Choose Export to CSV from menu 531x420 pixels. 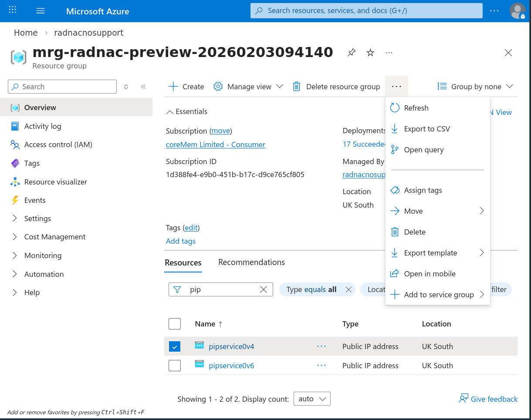pos(427,129)
